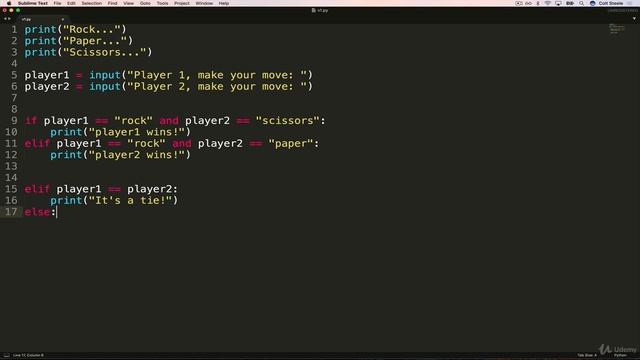Toggle the side bar status icon
This screenshot has width=640, height=360.
(x=6, y=356)
